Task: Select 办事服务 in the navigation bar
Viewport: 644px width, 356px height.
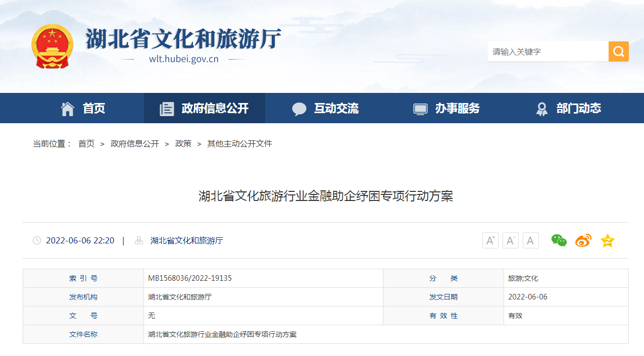Action: pos(447,108)
